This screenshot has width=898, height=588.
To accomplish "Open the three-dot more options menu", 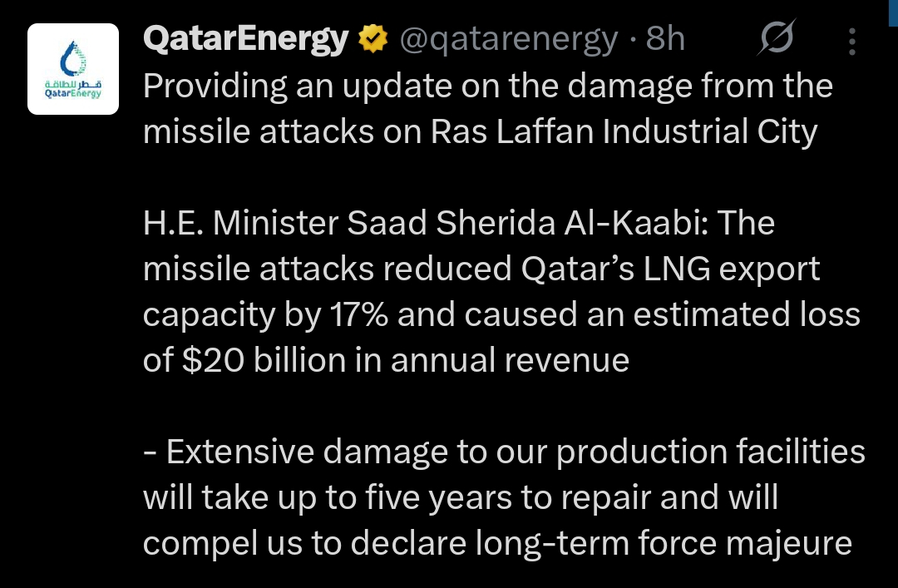I will (852, 40).
